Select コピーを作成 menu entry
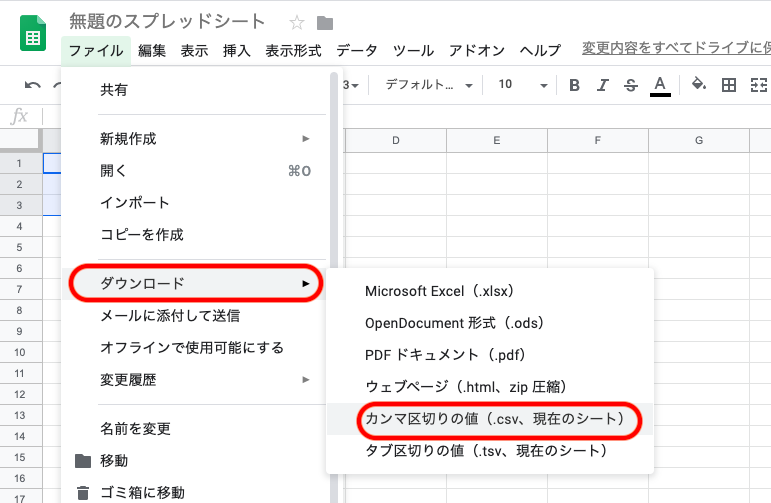Image resolution: width=771 pixels, height=503 pixels. (196, 235)
